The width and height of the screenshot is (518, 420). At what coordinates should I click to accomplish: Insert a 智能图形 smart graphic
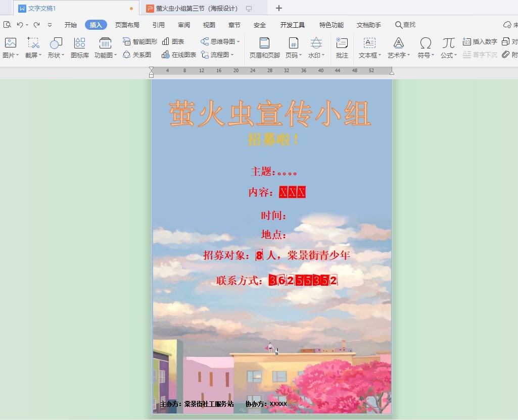[x=140, y=41]
